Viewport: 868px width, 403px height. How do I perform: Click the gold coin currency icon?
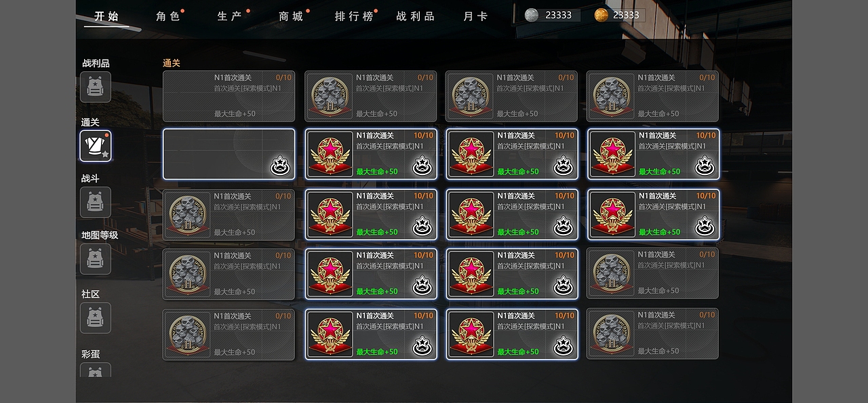601,15
